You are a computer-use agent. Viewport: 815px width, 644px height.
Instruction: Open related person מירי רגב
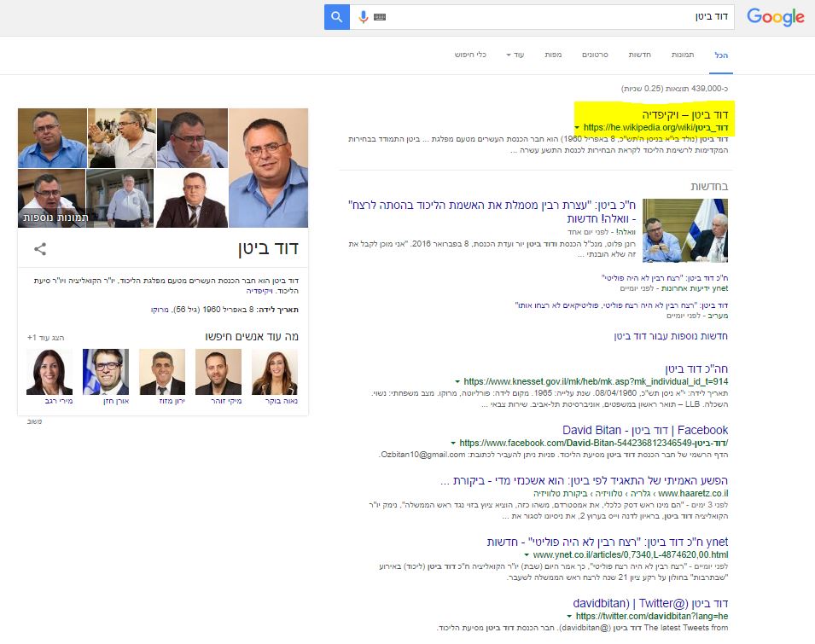[x=49, y=376]
